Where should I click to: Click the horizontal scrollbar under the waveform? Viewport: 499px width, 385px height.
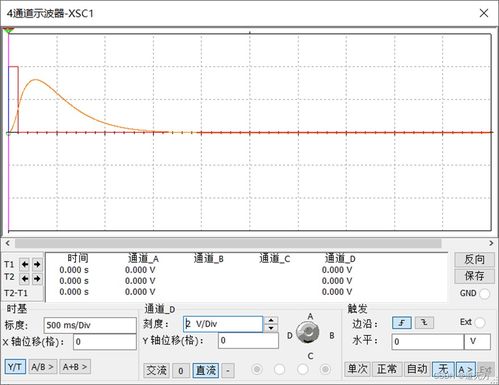coord(228,243)
